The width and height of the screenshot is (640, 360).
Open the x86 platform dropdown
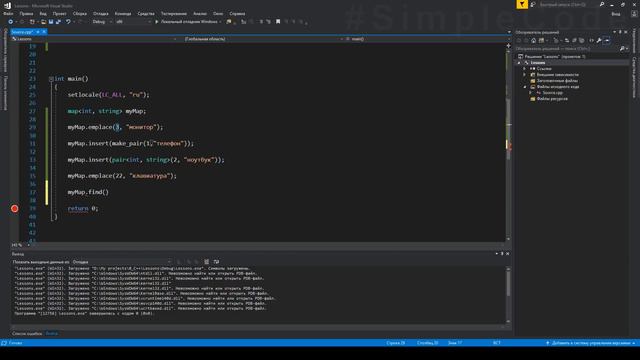[133, 22]
